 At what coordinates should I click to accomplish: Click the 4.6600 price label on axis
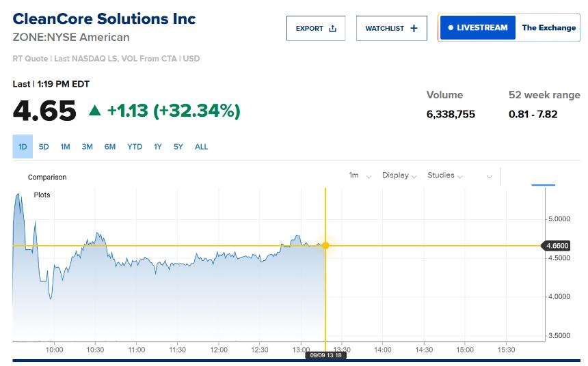557,246
